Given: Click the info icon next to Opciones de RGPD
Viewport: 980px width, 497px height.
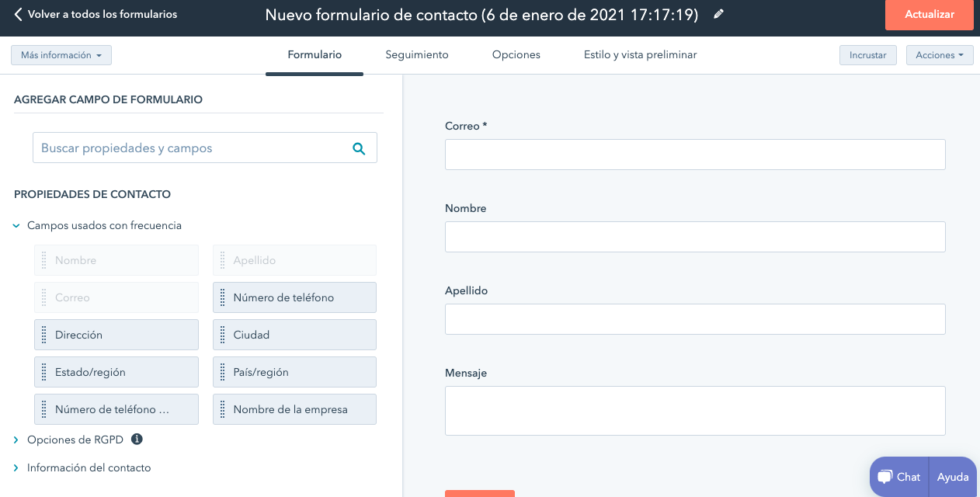Looking at the screenshot, I should 137,440.
